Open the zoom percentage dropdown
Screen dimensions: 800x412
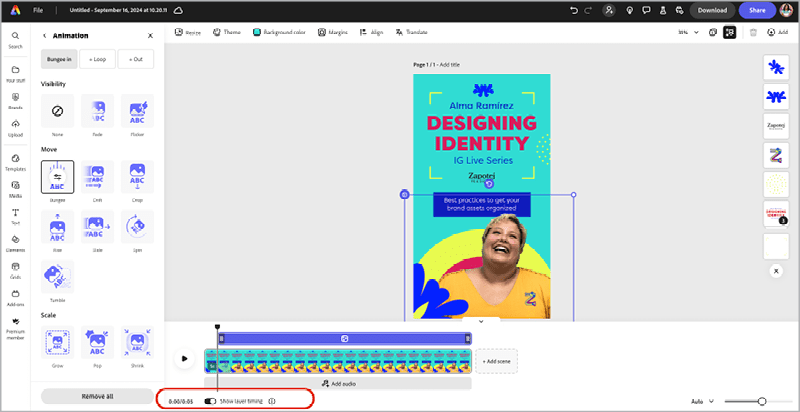(x=685, y=32)
